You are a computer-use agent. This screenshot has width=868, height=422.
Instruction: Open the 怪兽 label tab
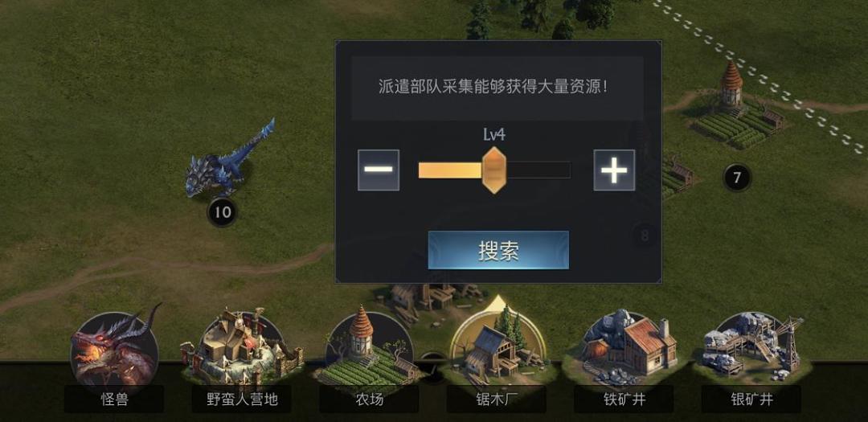coord(114,399)
